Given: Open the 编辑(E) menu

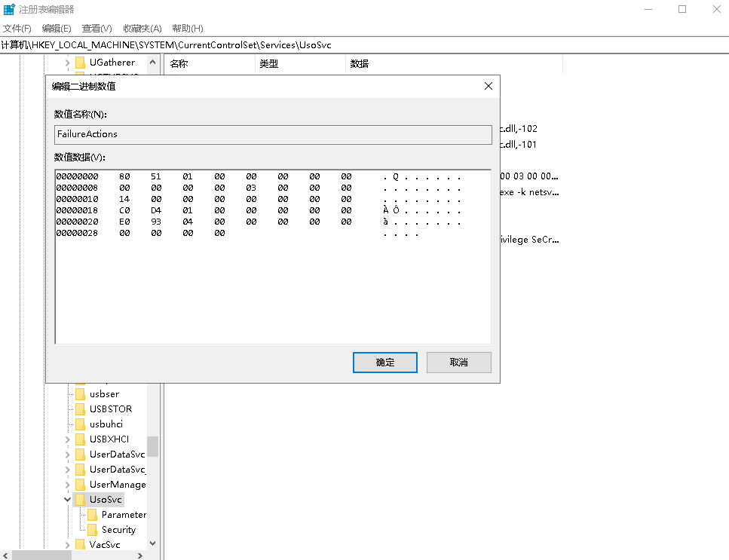Looking at the screenshot, I should pos(57,29).
